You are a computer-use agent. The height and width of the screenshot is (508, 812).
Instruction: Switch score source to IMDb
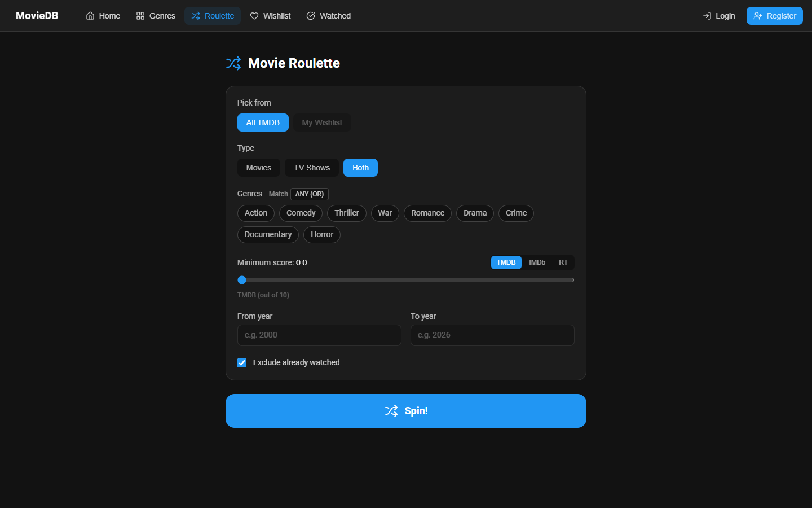(x=537, y=262)
